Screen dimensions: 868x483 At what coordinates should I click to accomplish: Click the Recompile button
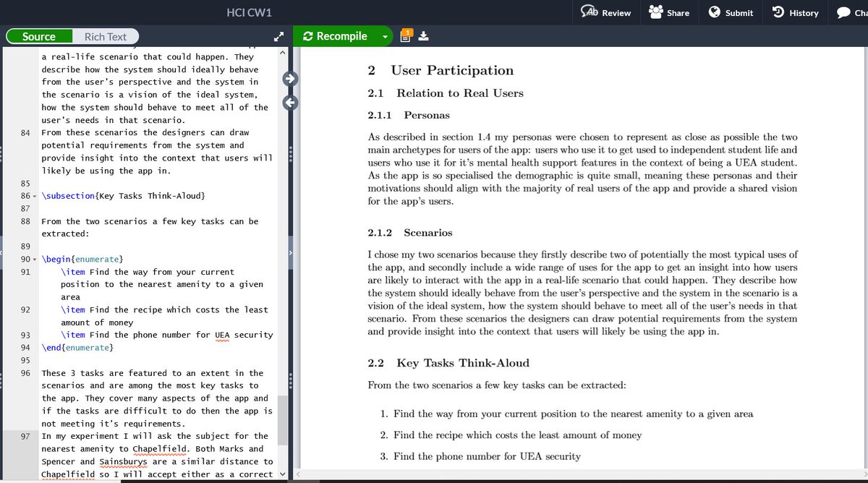336,36
